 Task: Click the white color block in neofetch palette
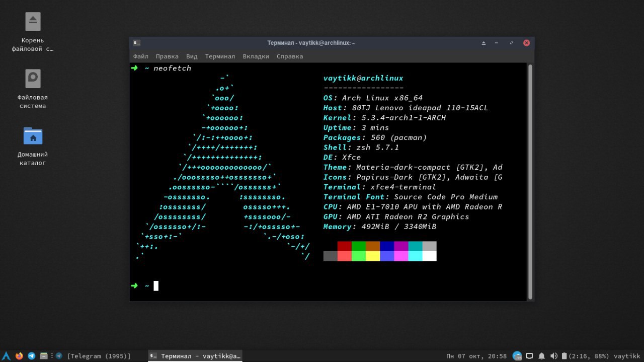(x=429, y=256)
